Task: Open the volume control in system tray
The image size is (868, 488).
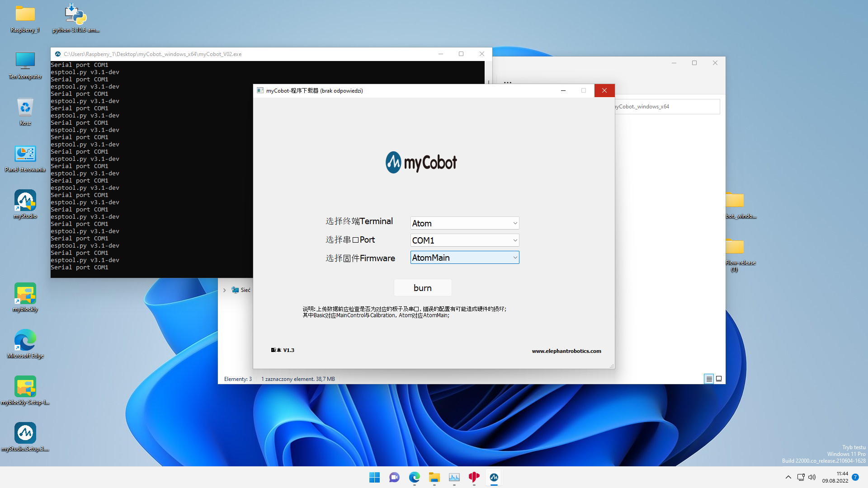Action: [812, 477]
